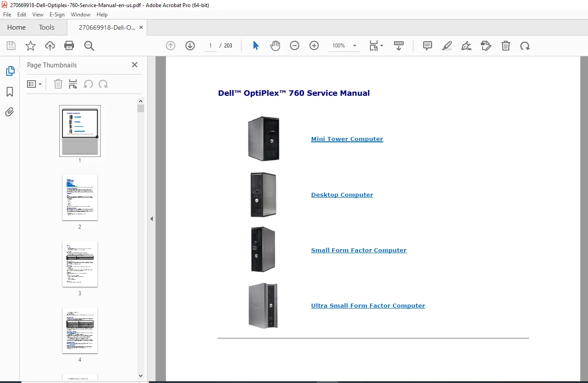Open the Page Thumbnails pane icon
Screen dimensions: 588x383
coord(10,71)
